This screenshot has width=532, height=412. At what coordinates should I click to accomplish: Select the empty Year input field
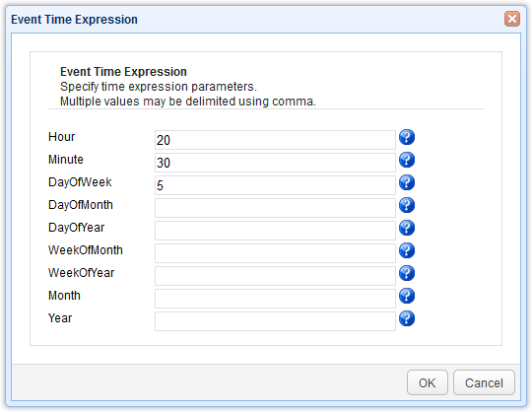coord(275,321)
